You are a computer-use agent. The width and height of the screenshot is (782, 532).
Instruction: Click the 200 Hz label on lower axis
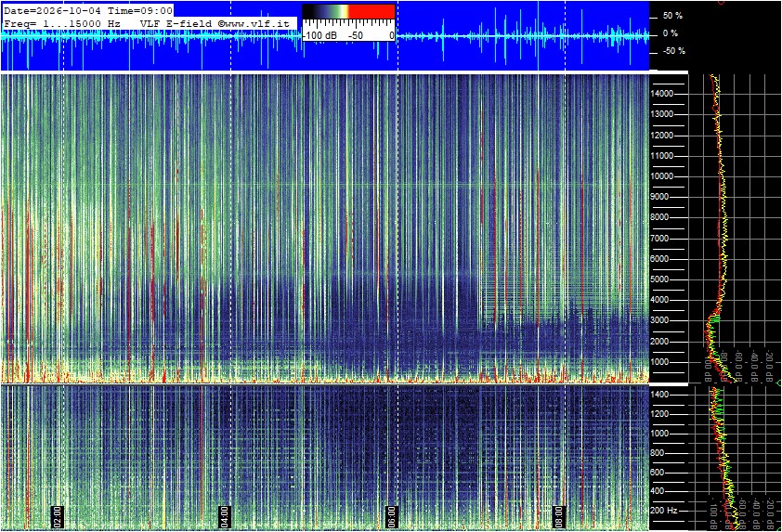pos(664,511)
